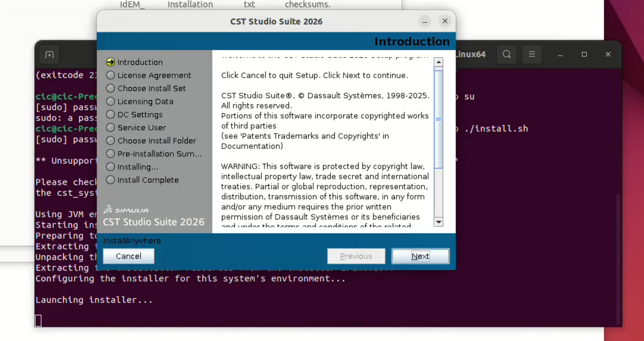644x341 pixels.
Task: Click the 'txt' file label in background window
Action: [x=249, y=4]
